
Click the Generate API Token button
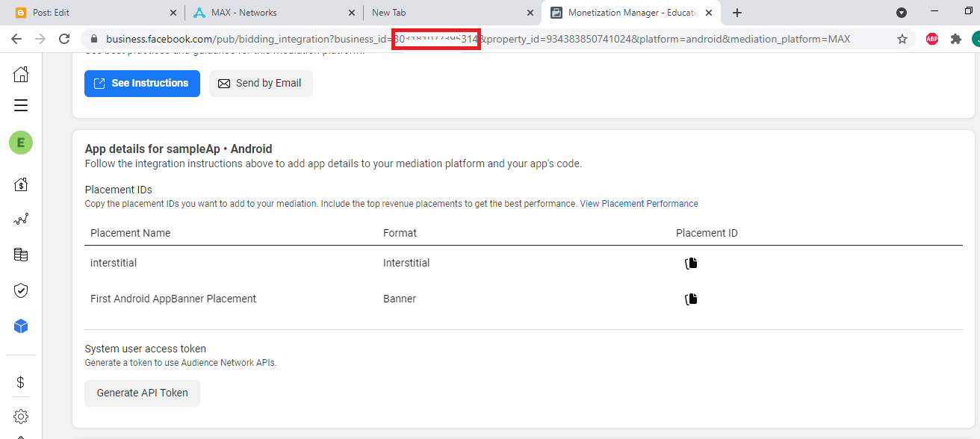point(142,393)
